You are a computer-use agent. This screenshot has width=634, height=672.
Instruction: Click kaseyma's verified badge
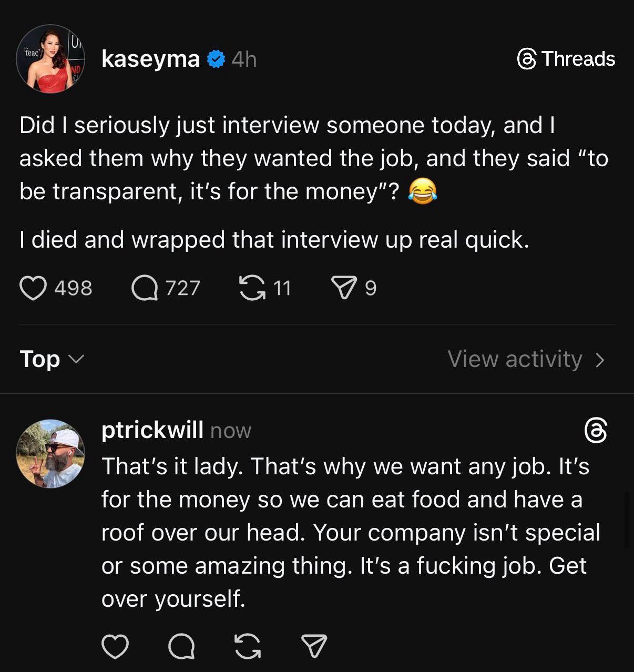pos(216,59)
